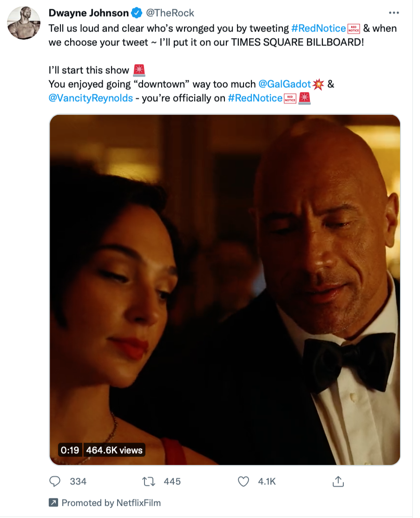Click the 445 retweet count
This screenshot has height=518, width=420.
click(172, 481)
